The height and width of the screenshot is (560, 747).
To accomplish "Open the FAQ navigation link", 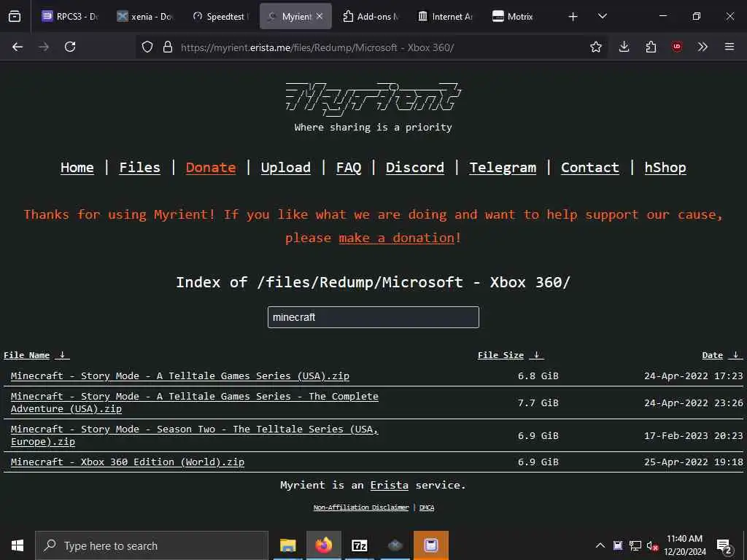I will tap(349, 168).
